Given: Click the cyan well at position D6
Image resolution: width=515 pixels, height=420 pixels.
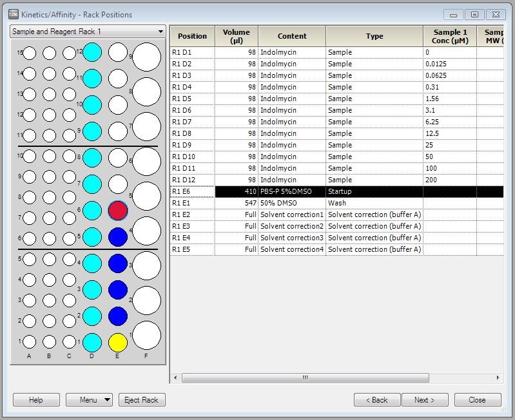Looking at the screenshot, I should click(92, 211).
